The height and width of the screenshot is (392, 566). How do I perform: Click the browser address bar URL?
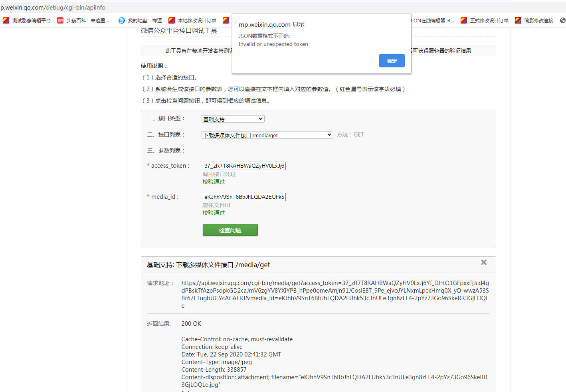coord(53,7)
